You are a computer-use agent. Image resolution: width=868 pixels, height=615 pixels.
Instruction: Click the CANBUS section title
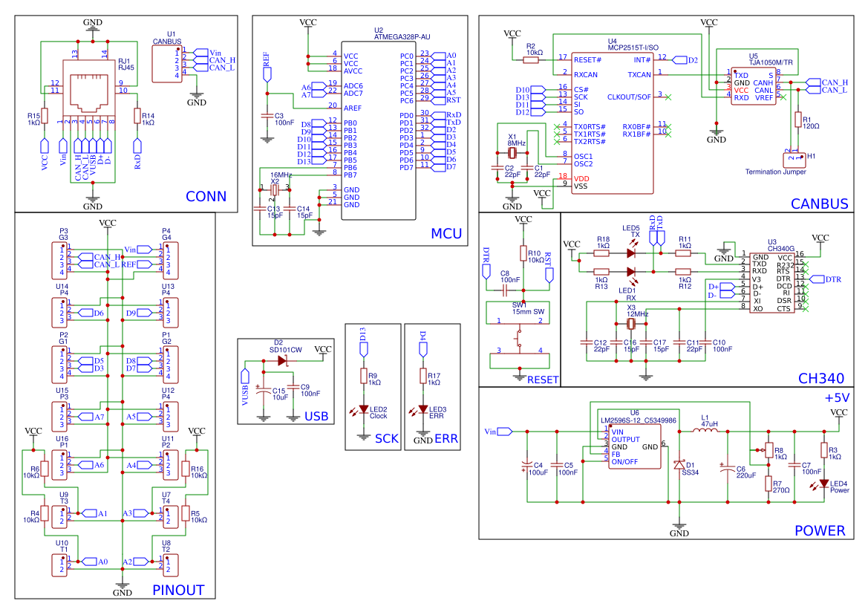pos(819,204)
